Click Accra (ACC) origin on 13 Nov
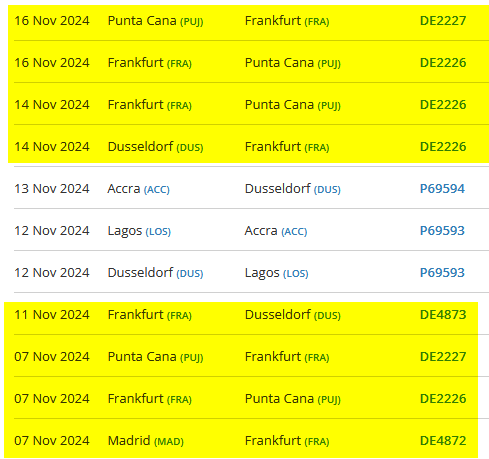 (138, 189)
